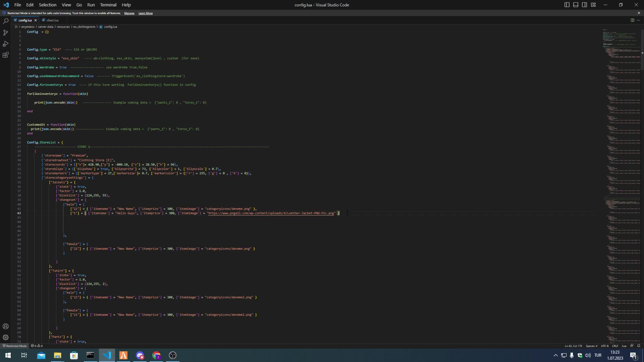Open editor More Actions ellipsis menu
The image size is (644, 362).
click(638, 20)
